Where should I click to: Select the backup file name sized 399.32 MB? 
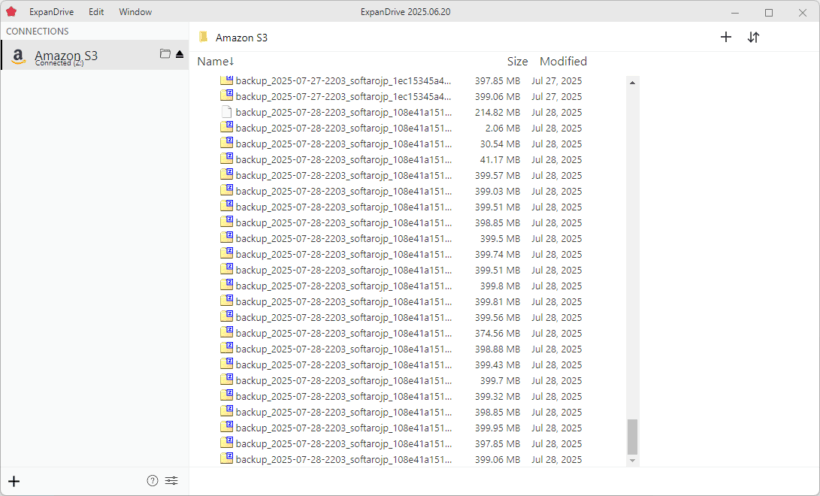point(344,396)
